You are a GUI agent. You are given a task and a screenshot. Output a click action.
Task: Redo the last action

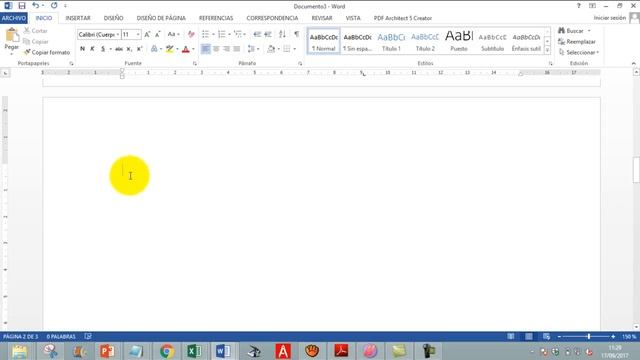54,6
